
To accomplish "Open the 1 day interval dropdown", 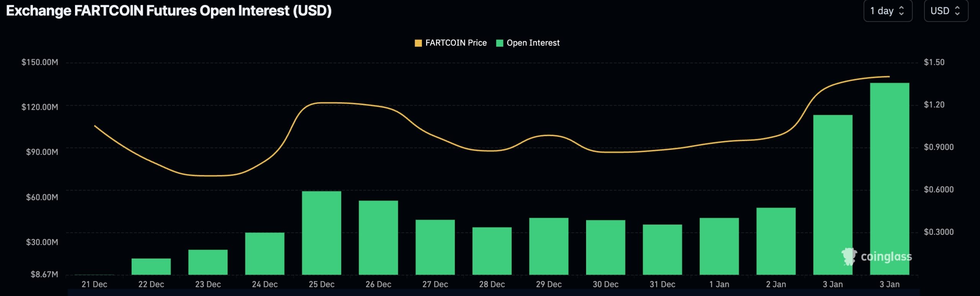I will tap(888, 11).
